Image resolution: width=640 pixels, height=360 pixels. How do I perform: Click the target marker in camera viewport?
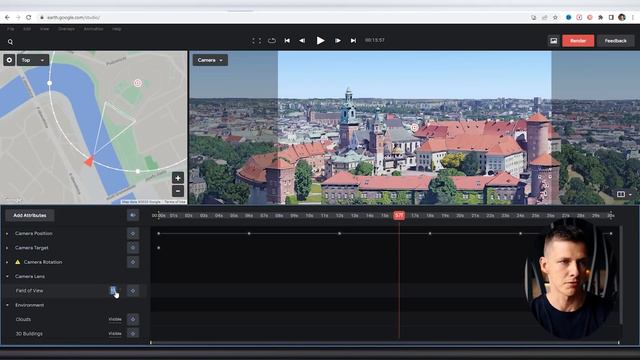tap(414, 127)
